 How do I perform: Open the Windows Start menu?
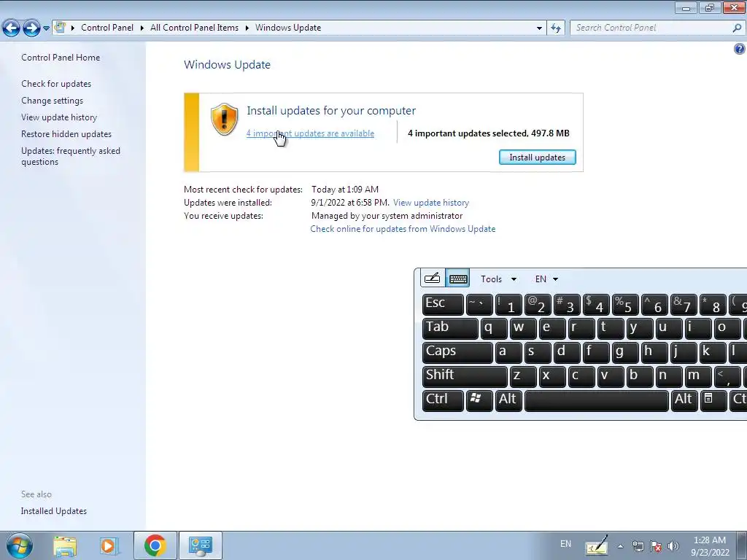coord(19,545)
